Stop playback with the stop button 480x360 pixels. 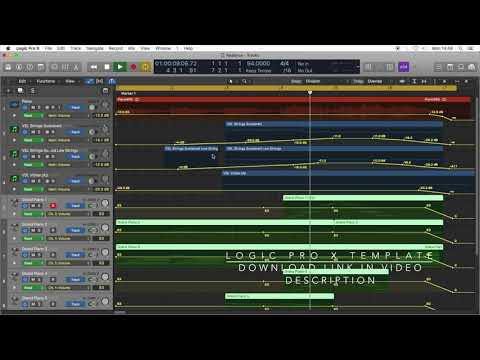point(107,67)
